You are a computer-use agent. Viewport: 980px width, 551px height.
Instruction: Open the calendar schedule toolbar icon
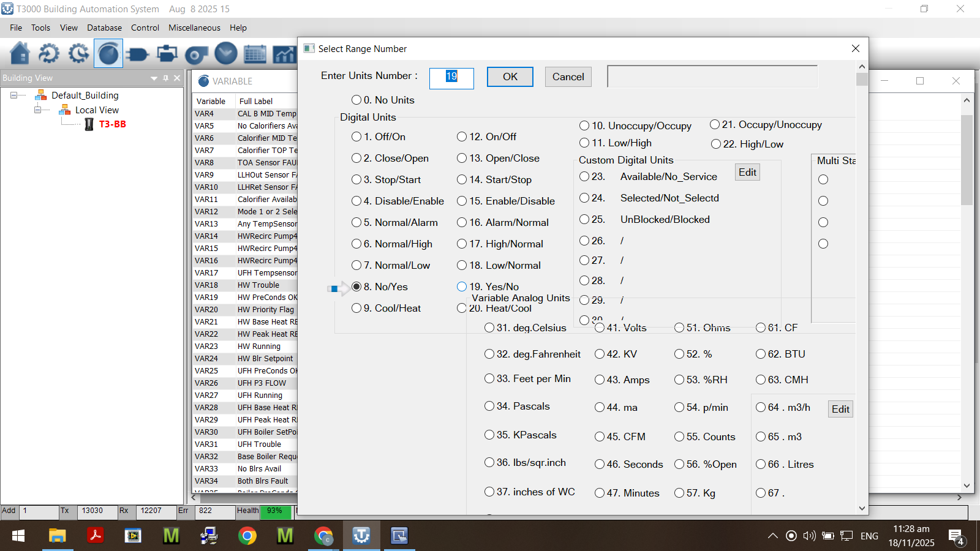click(255, 54)
